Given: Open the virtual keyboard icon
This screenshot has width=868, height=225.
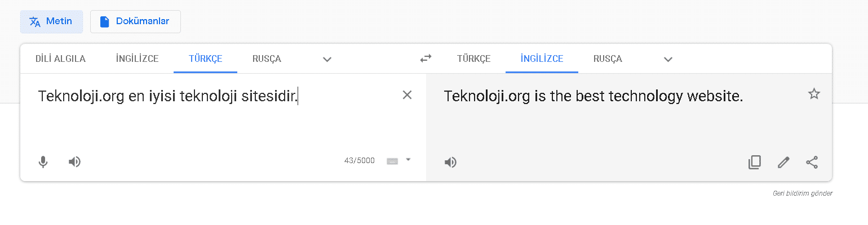Looking at the screenshot, I should point(392,161).
